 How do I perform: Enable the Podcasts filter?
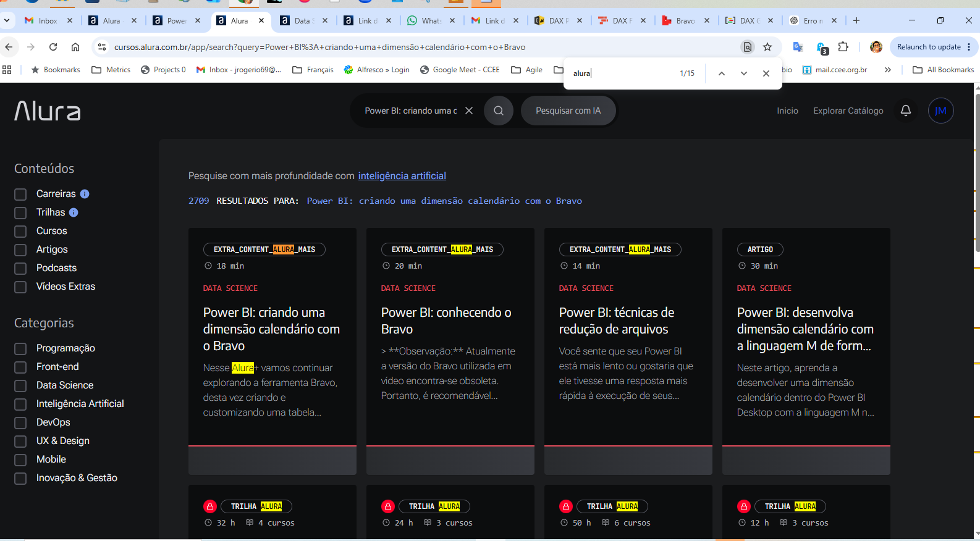20,269
